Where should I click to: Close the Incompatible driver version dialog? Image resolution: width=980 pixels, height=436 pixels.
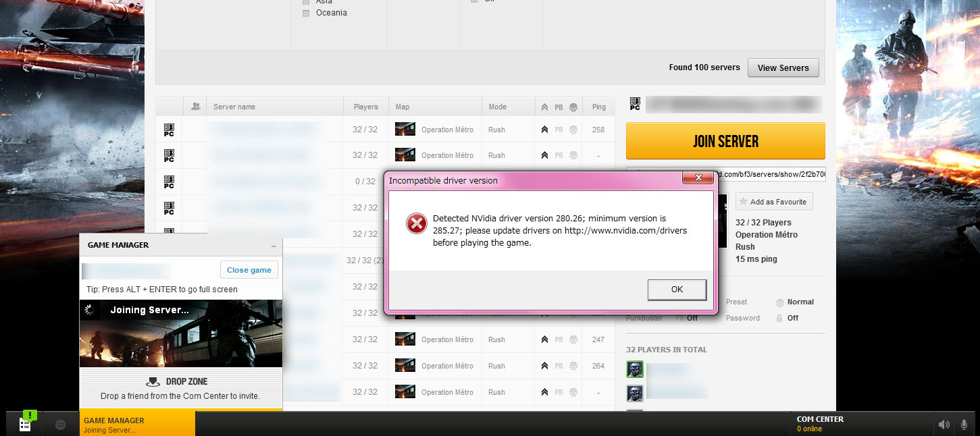click(x=698, y=178)
